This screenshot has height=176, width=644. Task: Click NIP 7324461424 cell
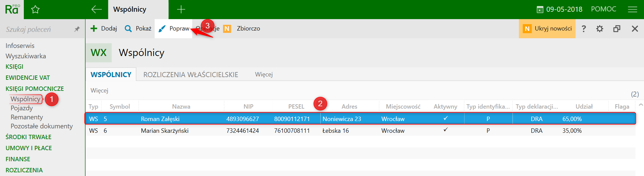[x=243, y=130]
